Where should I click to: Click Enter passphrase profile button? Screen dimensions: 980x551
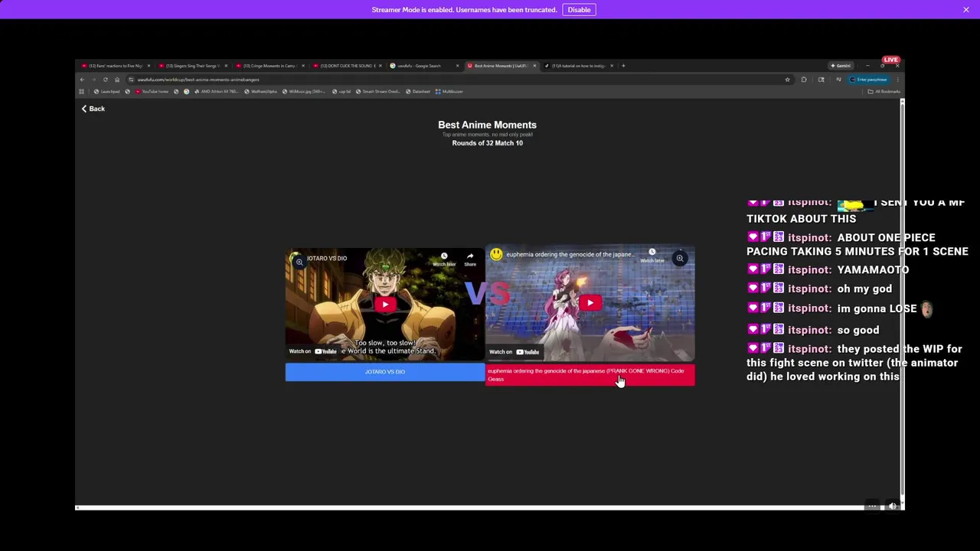[x=868, y=80]
